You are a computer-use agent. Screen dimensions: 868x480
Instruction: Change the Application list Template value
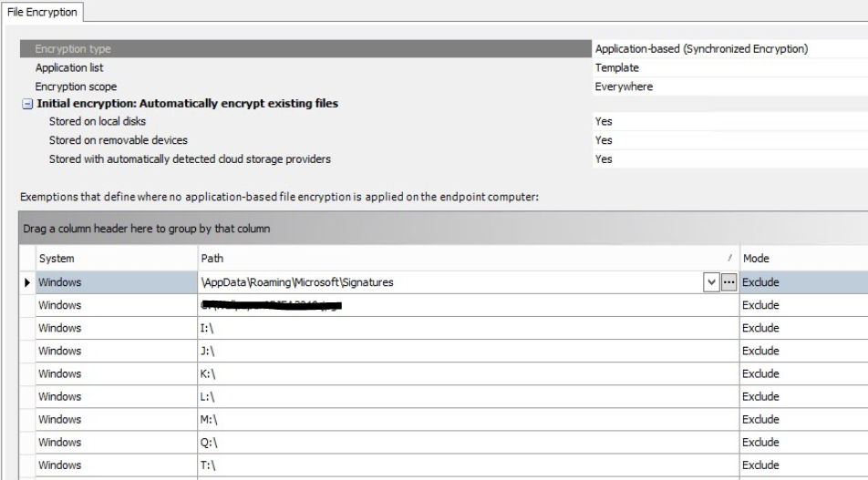[x=730, y=67]
